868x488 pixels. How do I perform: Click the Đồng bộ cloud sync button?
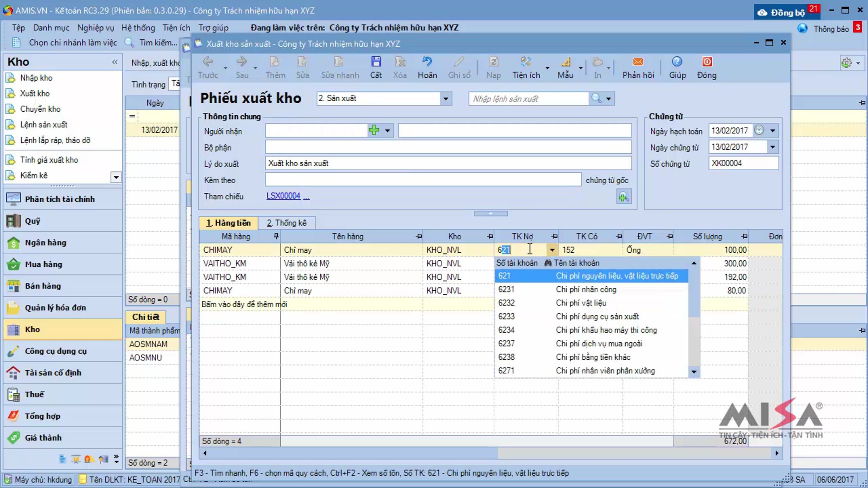coord(787,12)
